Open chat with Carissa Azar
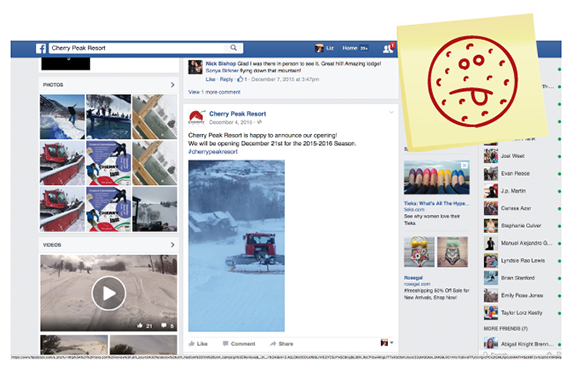Viewport: 573px width, 373px height. coord(522,208)
